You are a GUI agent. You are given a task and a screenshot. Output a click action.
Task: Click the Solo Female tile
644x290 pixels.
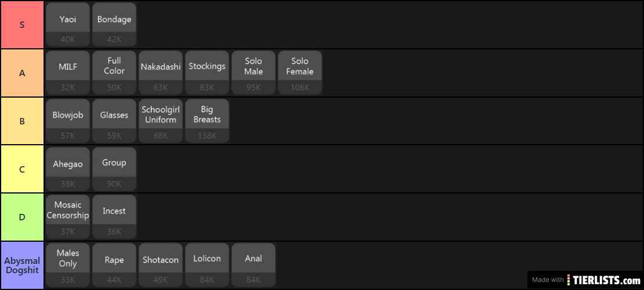pos(300,72)
